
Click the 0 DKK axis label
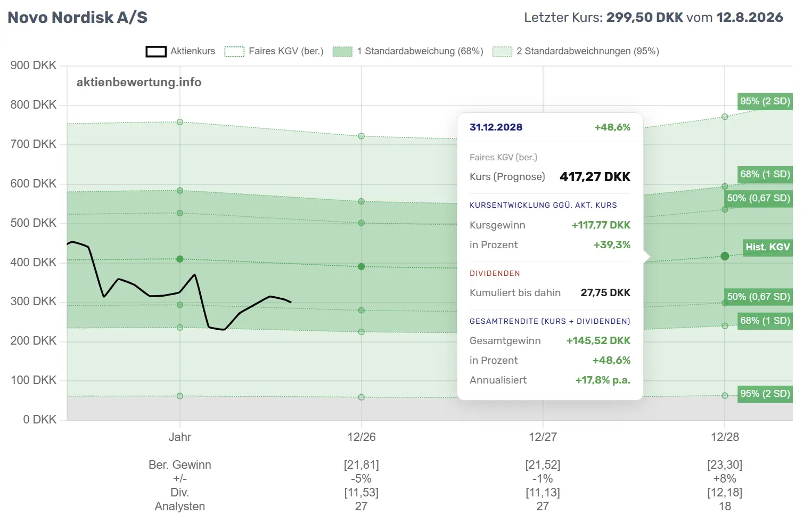[x=40, y=420]
